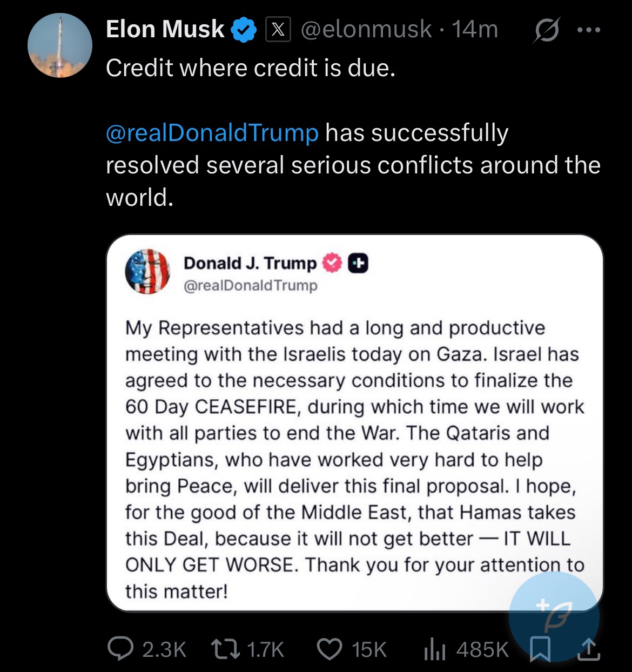Open the three-dot more options menu
This screenshot has height=672, width=632.
tap(589, 30)
